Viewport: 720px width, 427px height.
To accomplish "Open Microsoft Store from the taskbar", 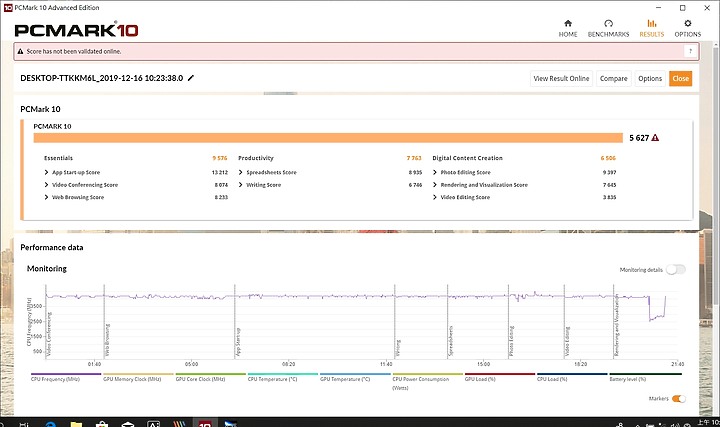I will 102,423.
